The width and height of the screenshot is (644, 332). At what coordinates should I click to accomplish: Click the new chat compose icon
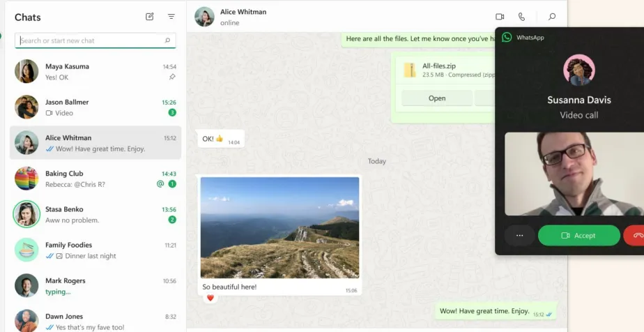(150, 17)
